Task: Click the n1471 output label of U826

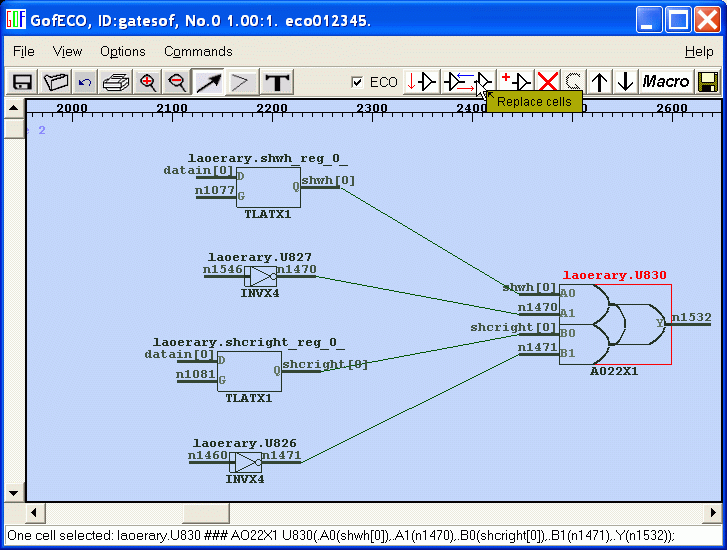Action: click(282, 455)
